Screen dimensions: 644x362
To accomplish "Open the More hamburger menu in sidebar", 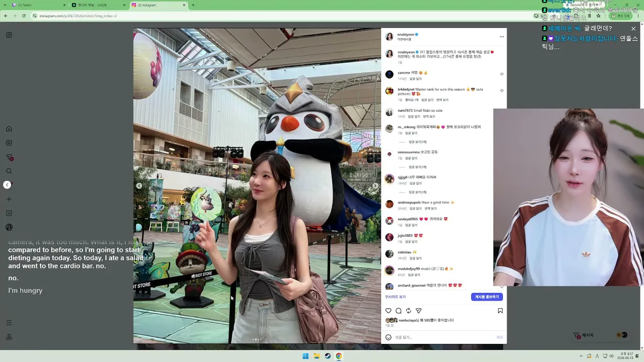I will coord(9,323).
